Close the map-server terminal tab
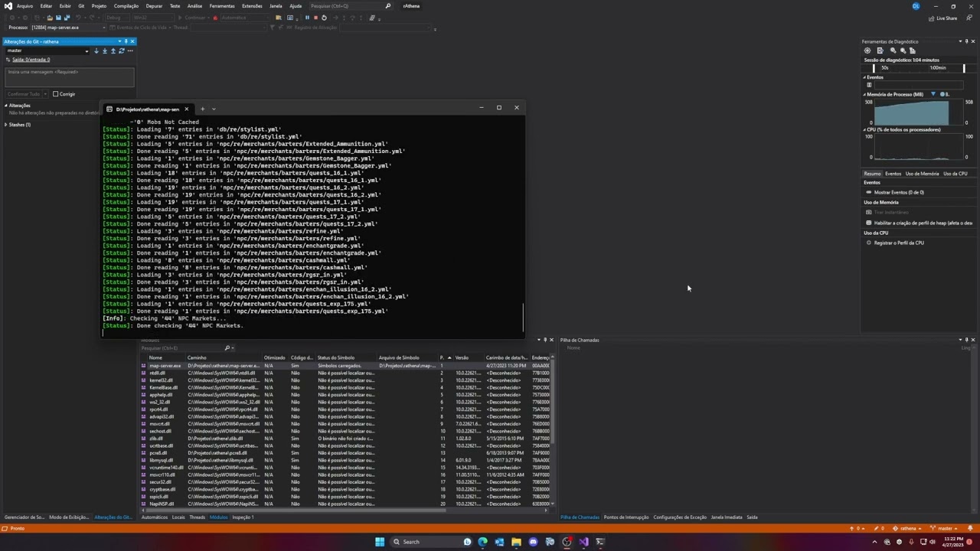Viewport: 980px width, 551px height. click(x=186, y=109)
